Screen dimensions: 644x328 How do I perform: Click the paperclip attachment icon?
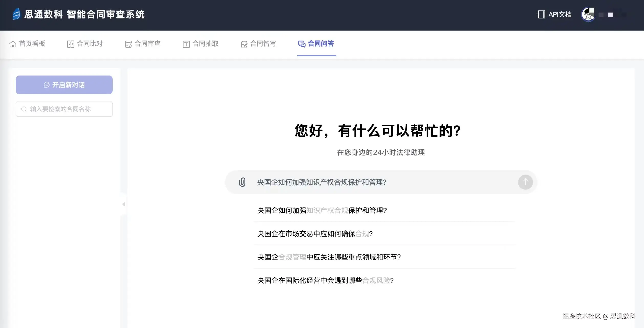[242, 182]
